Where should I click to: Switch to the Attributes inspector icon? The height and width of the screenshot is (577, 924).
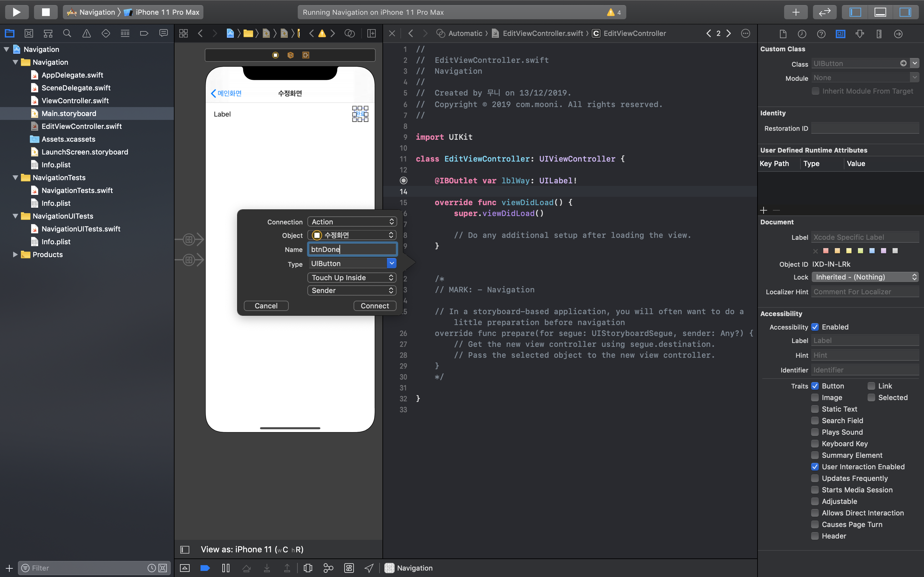[860, 34]
